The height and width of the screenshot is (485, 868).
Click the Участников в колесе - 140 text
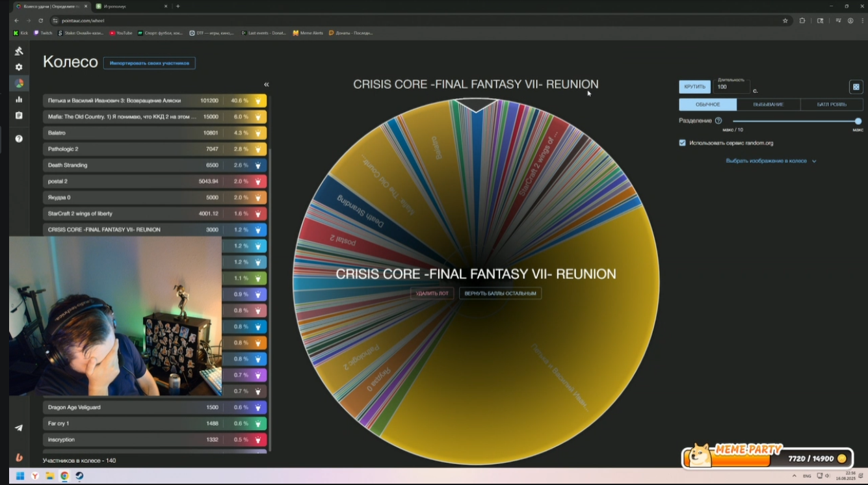click(79, 460)
